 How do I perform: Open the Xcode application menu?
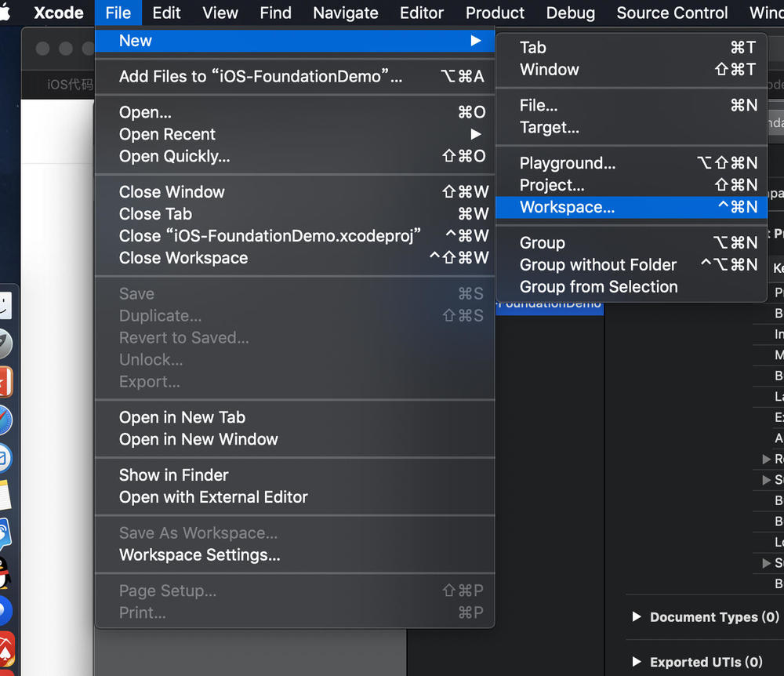tap(59, 13)
